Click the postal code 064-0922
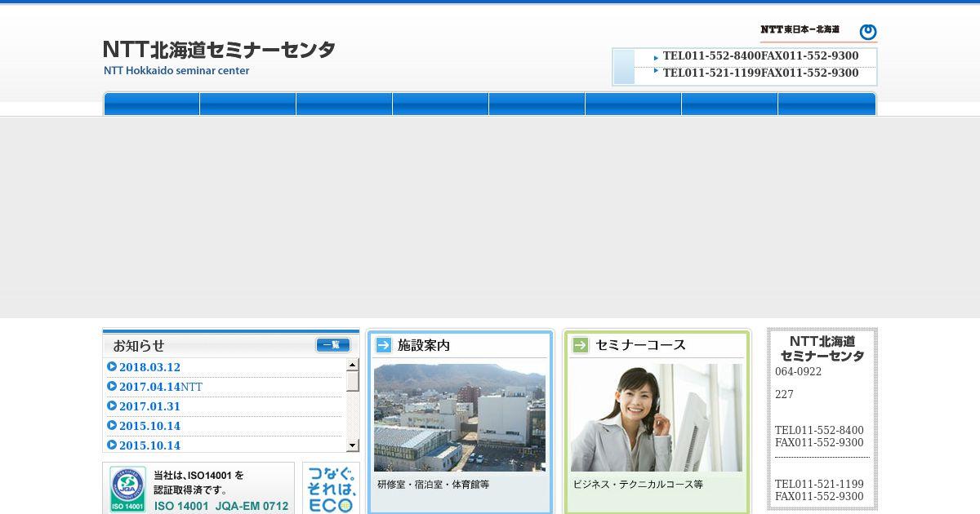 coord(799,372)
